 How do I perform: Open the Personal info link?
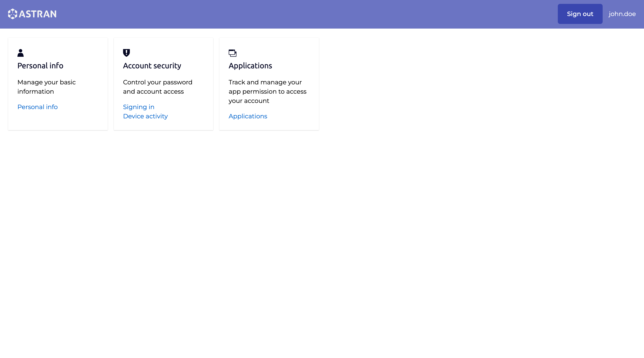coord(37,107)
